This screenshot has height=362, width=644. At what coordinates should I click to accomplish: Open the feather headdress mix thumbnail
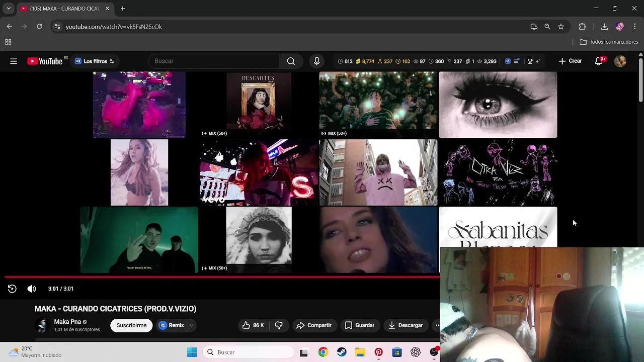259,239
